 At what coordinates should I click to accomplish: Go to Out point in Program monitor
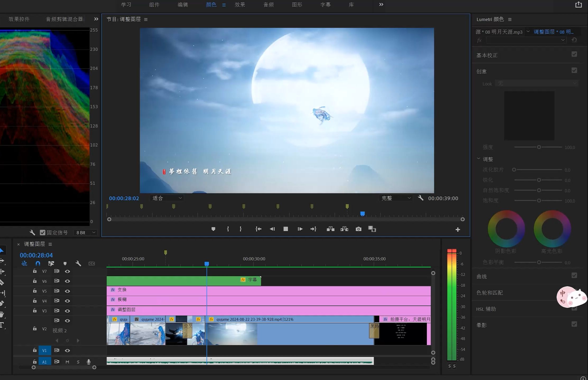point(313,229)
